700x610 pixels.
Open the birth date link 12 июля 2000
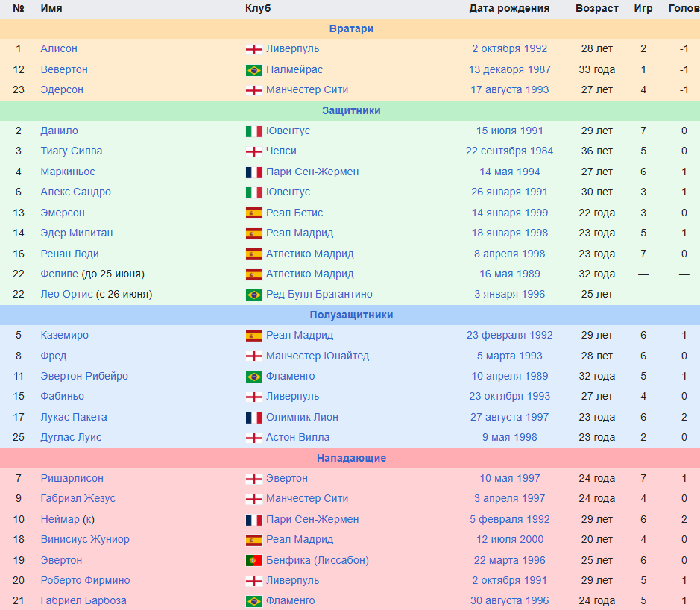click(510, 539)
